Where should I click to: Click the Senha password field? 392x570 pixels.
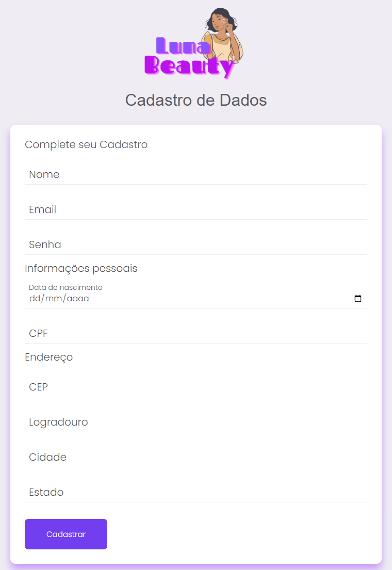pos(196,245)
